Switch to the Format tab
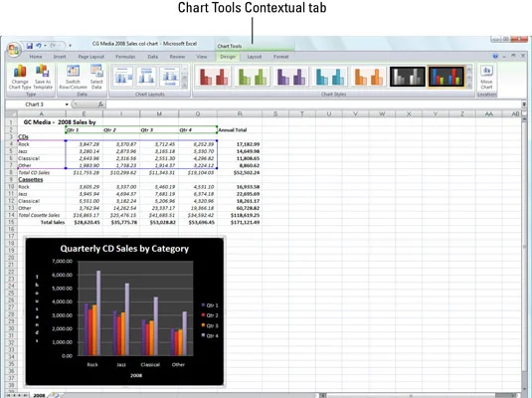Viewport: 532px width, 398px height. 281,57
